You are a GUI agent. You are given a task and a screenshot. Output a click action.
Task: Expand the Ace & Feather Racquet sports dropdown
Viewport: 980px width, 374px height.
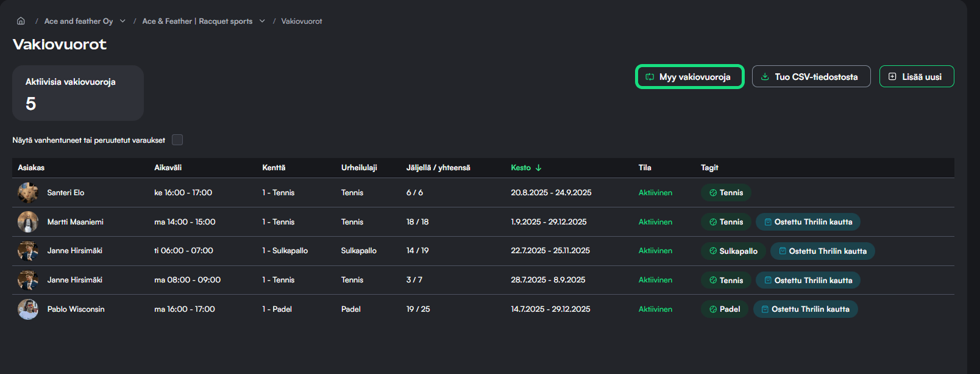click(x=262, y=21)
